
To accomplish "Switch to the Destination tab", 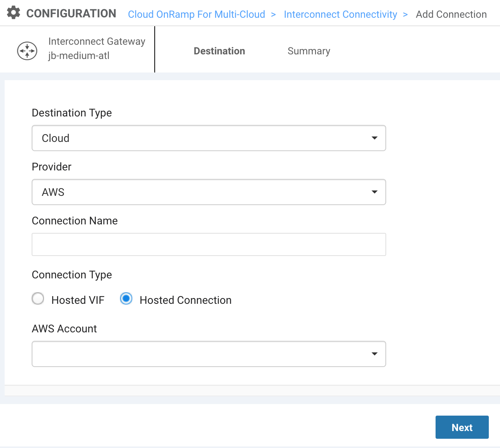I will 219,51.
